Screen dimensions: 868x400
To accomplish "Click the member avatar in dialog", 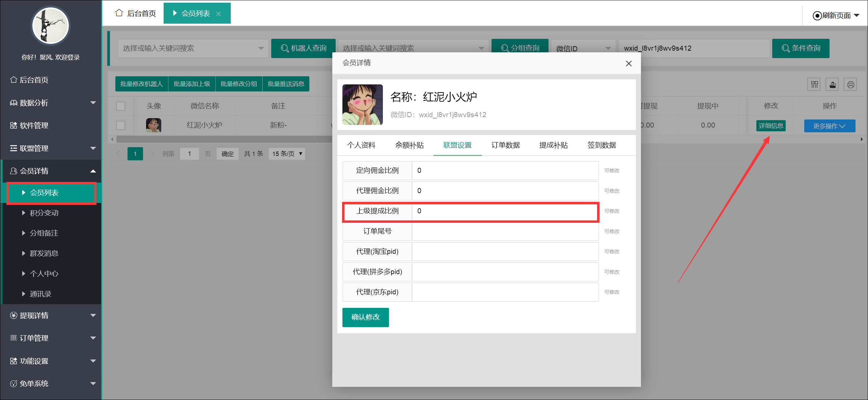I will 362,105.
